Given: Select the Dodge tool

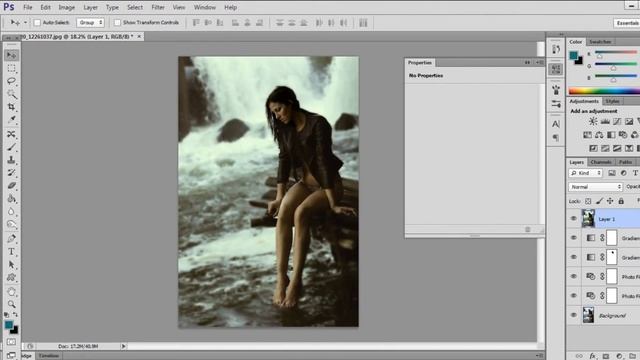Looking at the screenshot, I should [11, 224].
